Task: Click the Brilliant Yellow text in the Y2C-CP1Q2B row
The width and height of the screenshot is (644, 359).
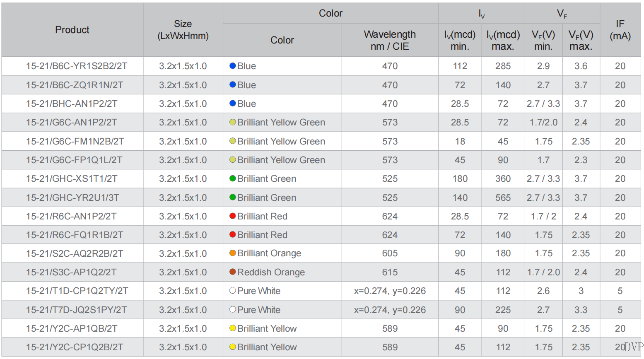Action: pyautogui.click(x=267, y=347)
